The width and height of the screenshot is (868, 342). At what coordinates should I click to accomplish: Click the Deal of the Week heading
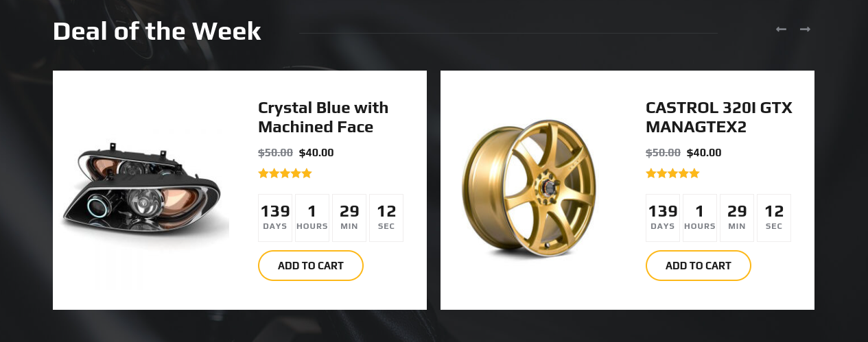[157, 32]
